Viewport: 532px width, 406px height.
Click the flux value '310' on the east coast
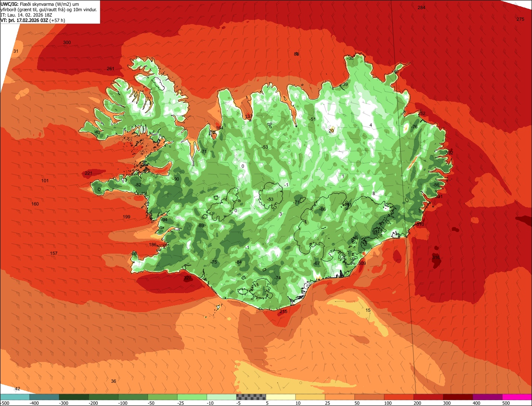tap(420, 224)
